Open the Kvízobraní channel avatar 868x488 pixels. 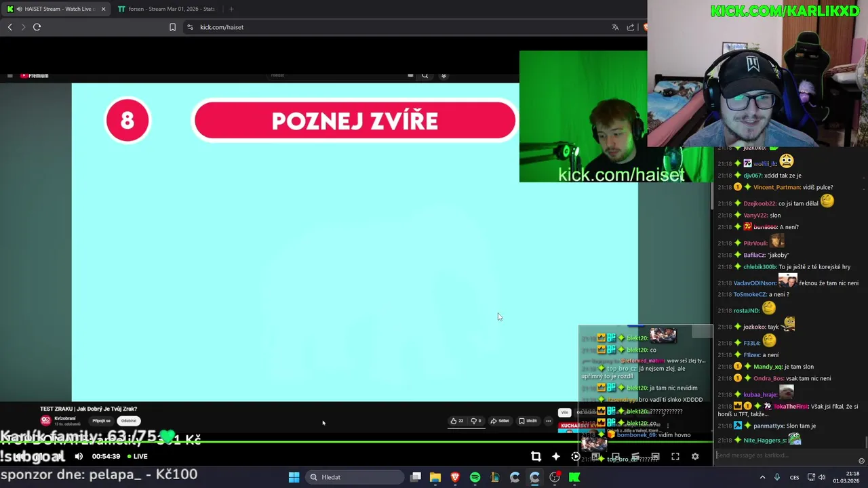pyautogui.click(x=45, y=420)
